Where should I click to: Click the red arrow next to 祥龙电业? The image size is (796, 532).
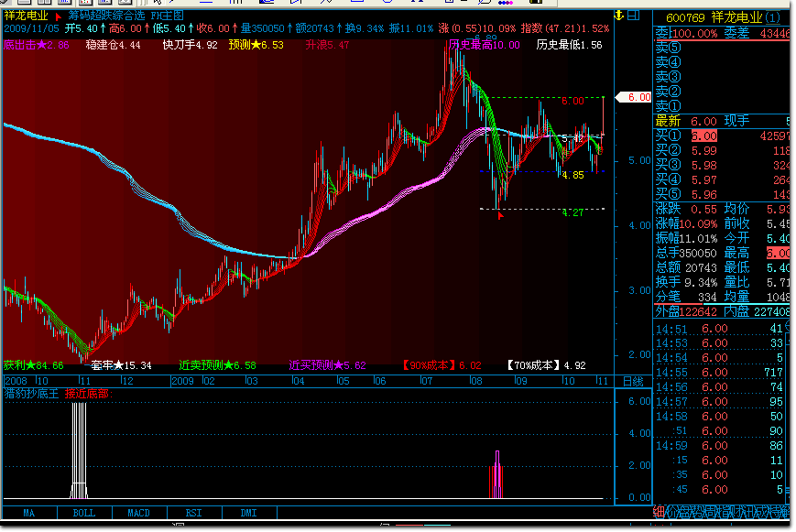[x=60, y=16]
